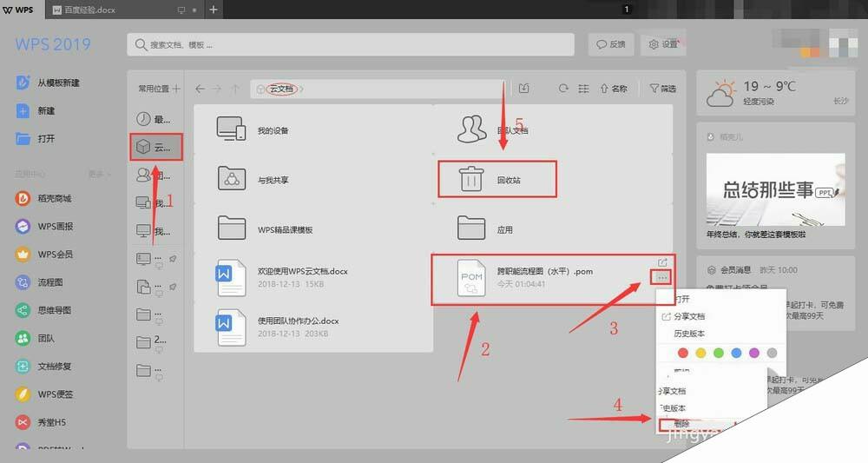Viewport: 868px width, 463px height.
Task: Click the search documents and templates field
Action: 351,44
